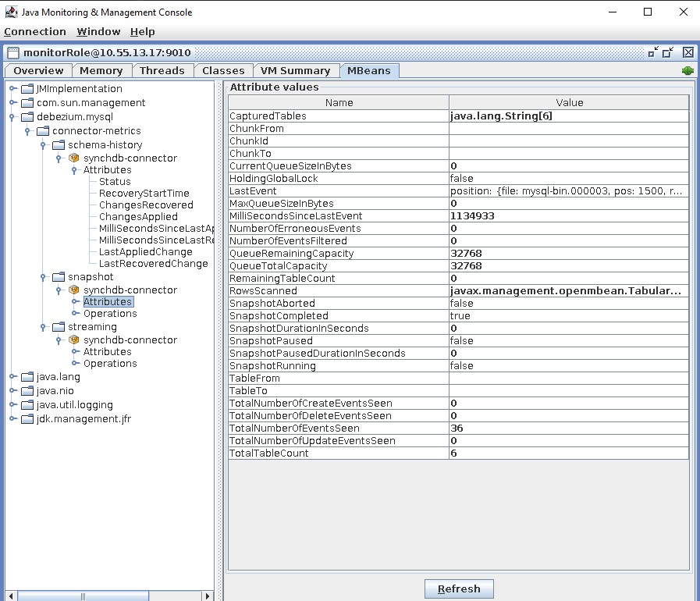Click the streaming folder icon
Screen dimensions: 700x601
(x=59, y=327)
